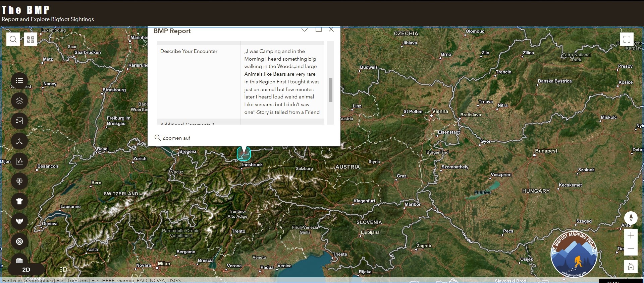The image size is (644, 283).
Task: Zoom out with the minus button
Action: click(631, 249)
